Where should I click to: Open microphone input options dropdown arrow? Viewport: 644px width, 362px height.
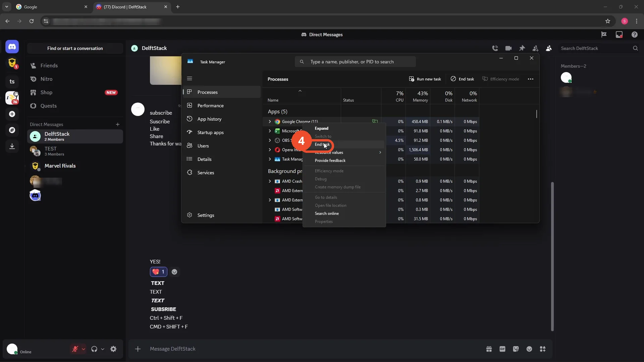(x=84, y=349)
